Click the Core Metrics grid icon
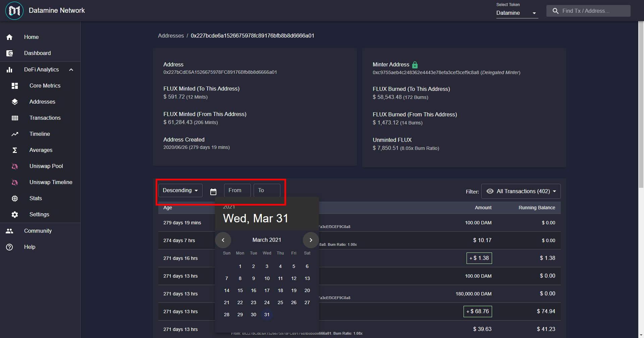The width and height of the screenshot is (644, 338). (x=15, y=86)
